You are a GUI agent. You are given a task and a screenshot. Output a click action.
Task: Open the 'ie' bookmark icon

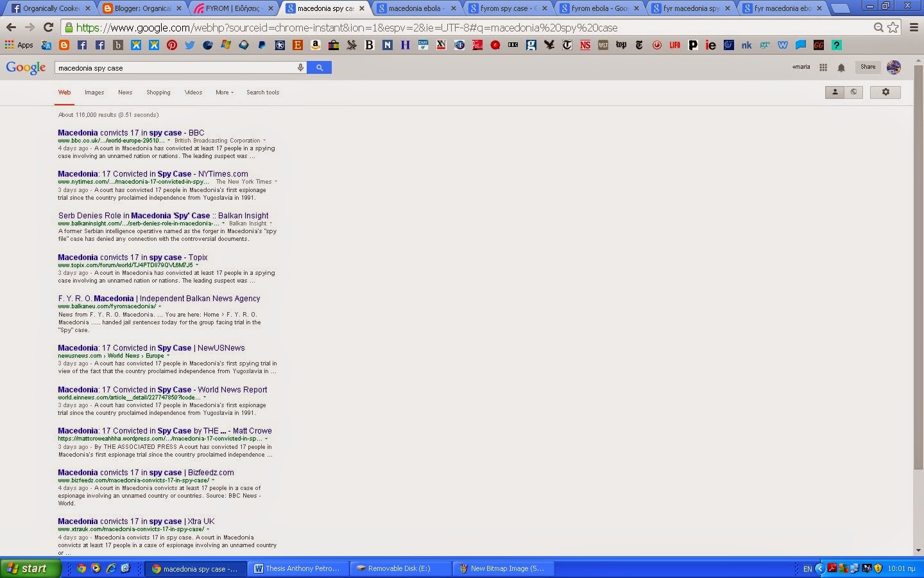coord(711,45)
